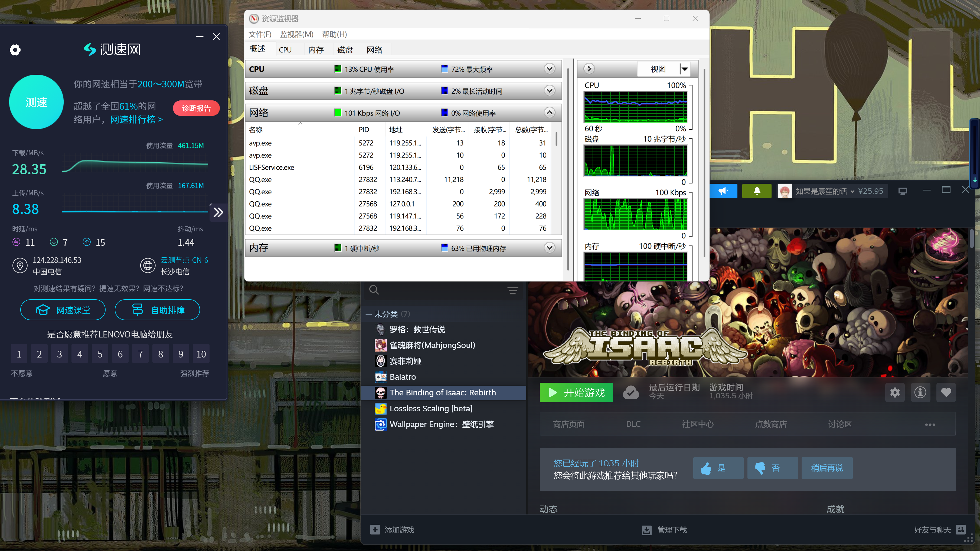Open the 商店页面 tab

click(x=569, y=424)
